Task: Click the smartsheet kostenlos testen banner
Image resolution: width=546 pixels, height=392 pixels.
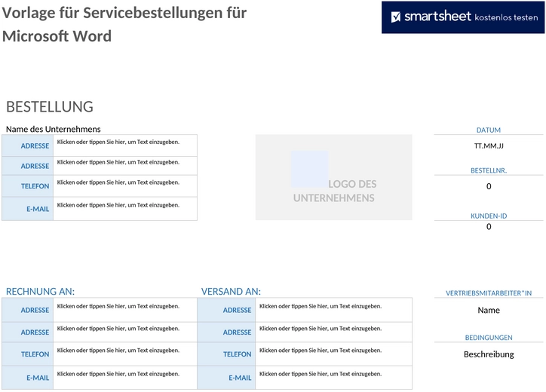Action: coord(463,17)
